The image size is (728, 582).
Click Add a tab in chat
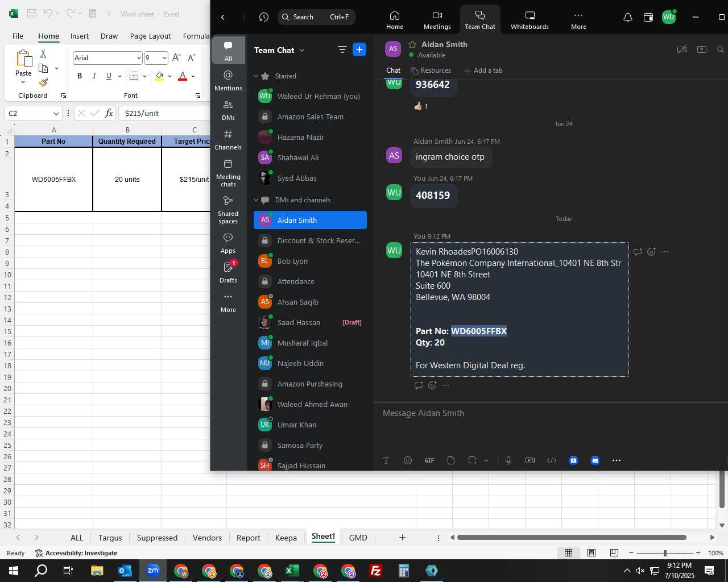(x=483, y=70)
